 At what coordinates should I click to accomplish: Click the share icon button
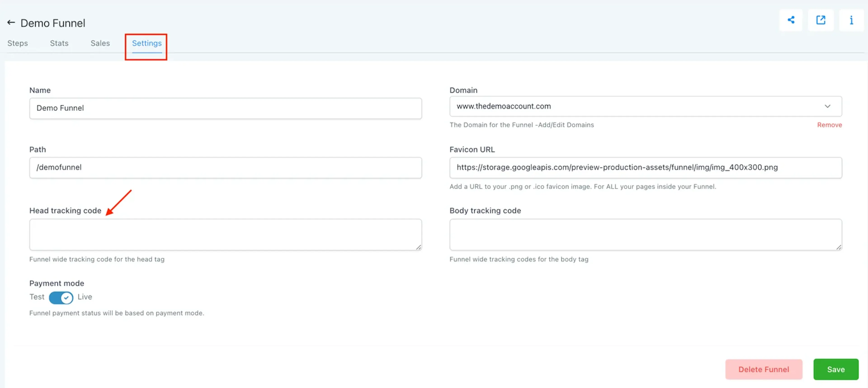[x=790, y=20]
